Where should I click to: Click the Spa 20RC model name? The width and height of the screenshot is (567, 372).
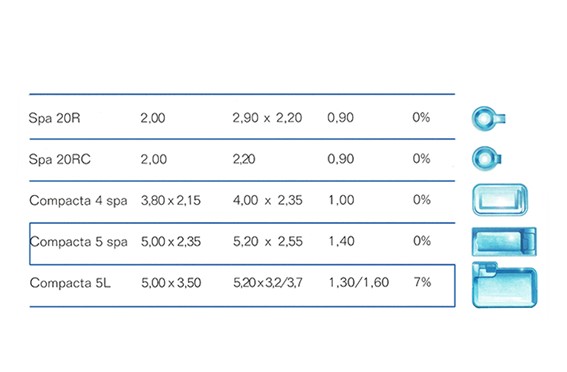[60, 159]
